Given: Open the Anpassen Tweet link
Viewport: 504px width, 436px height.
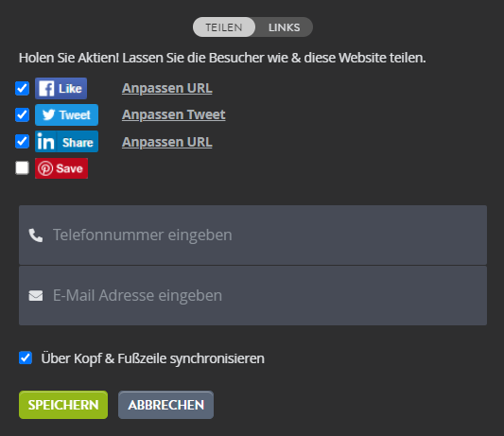Looking at the screenshot, I should [174, 114].
